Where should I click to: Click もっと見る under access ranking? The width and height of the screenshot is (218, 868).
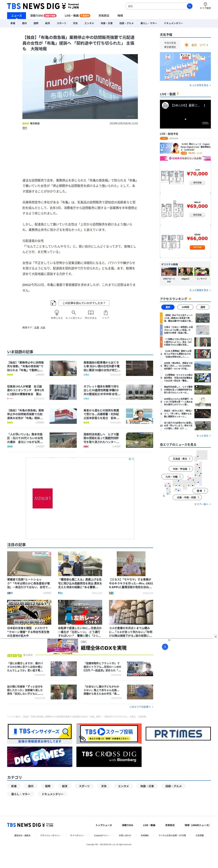[x=204, y=436]
